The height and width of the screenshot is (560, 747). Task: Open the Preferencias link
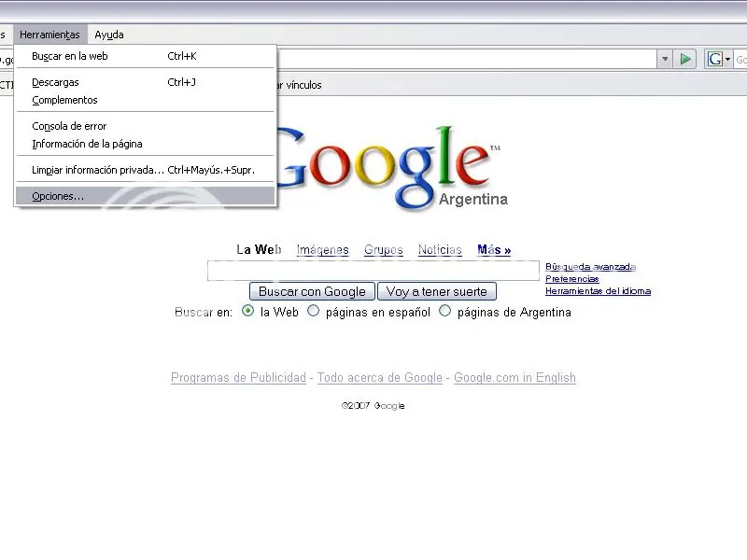tap(572, 278)
